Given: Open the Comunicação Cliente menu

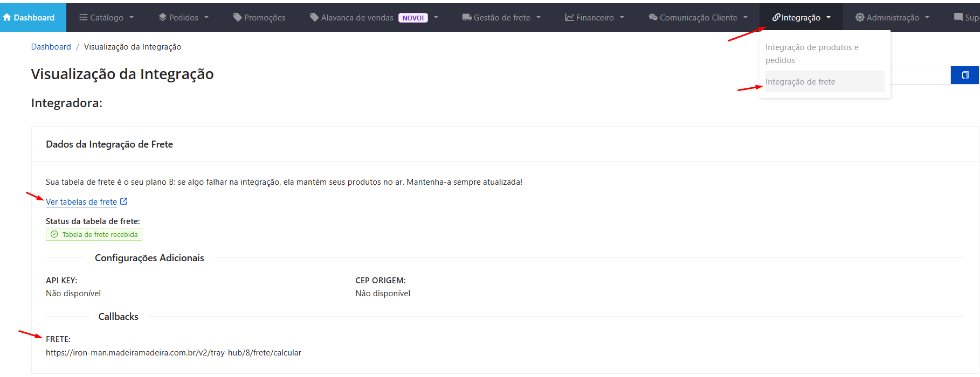Looking at the screenshot, I should tap(698, 18).
